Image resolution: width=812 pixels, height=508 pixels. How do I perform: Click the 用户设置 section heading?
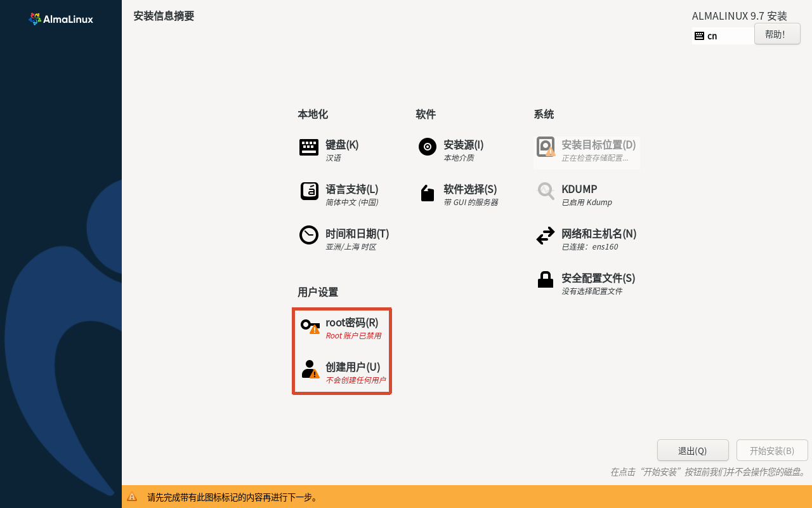[318, 292]
